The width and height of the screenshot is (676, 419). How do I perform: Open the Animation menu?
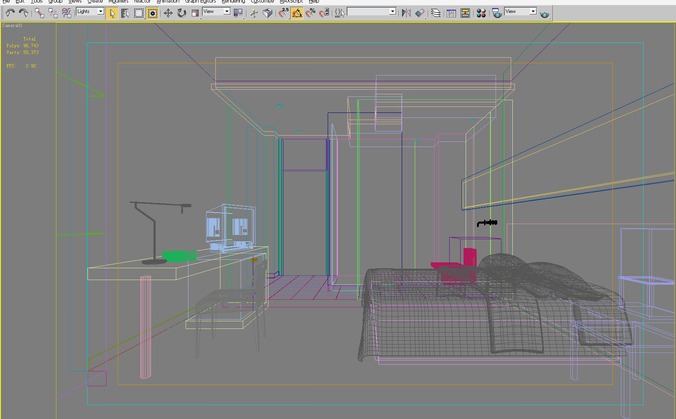point(168,2)
